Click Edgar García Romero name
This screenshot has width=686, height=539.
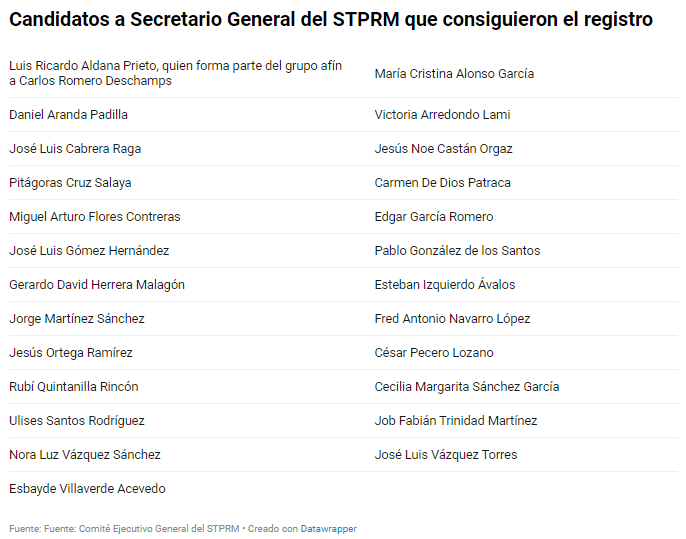(434, 217)
